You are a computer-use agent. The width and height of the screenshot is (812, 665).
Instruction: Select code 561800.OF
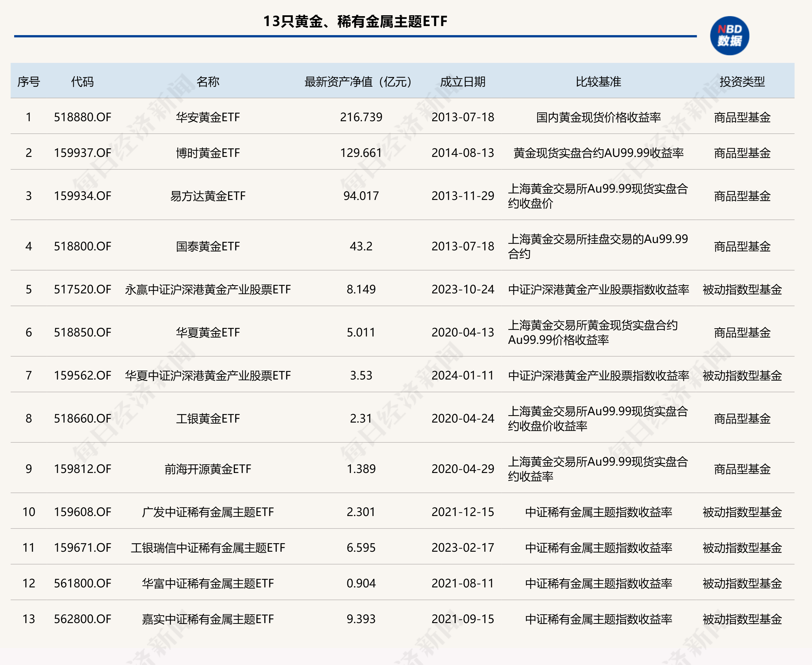pos(83,583)
